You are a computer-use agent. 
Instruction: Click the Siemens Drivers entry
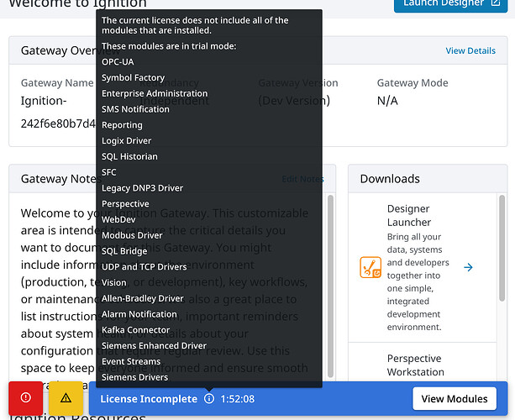(134, 377)
